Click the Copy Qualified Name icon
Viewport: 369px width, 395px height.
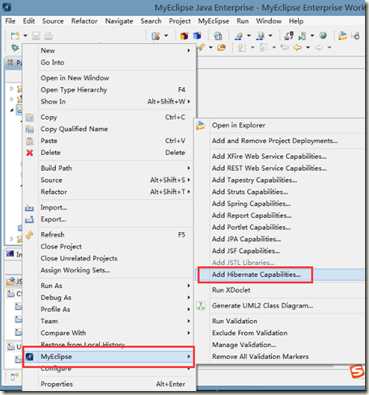30,129
